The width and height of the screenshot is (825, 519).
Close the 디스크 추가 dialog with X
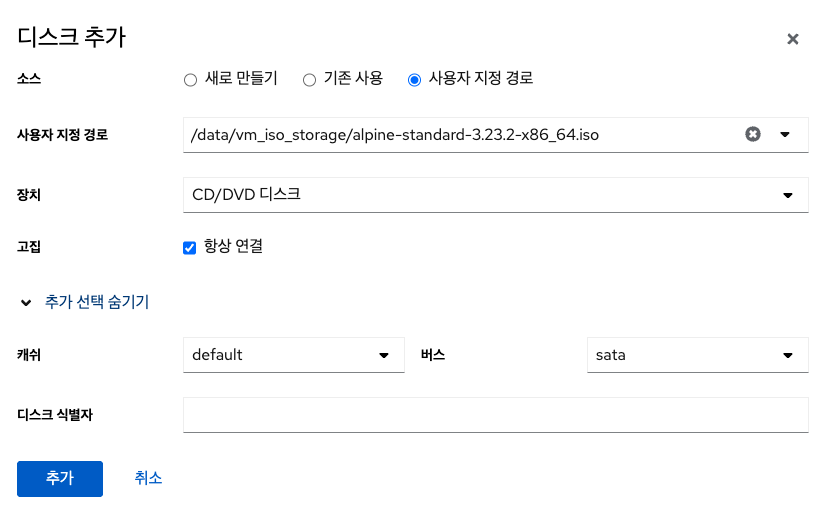[792, 39]
